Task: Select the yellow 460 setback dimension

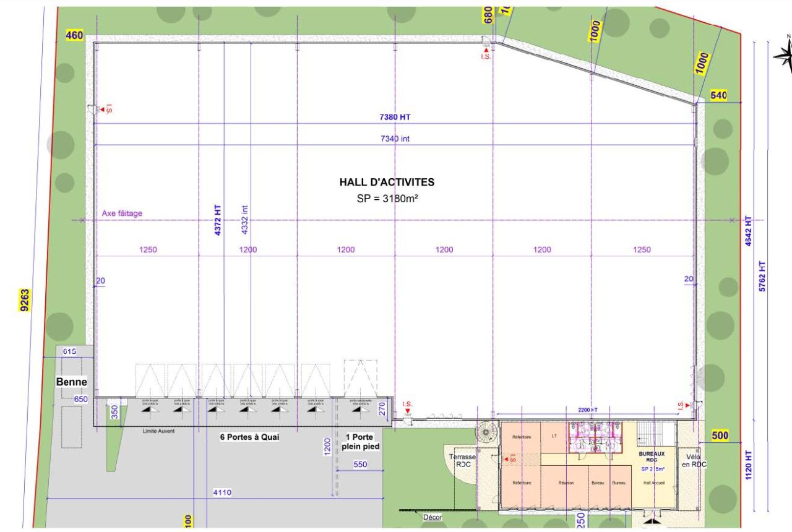Action: 74,36
